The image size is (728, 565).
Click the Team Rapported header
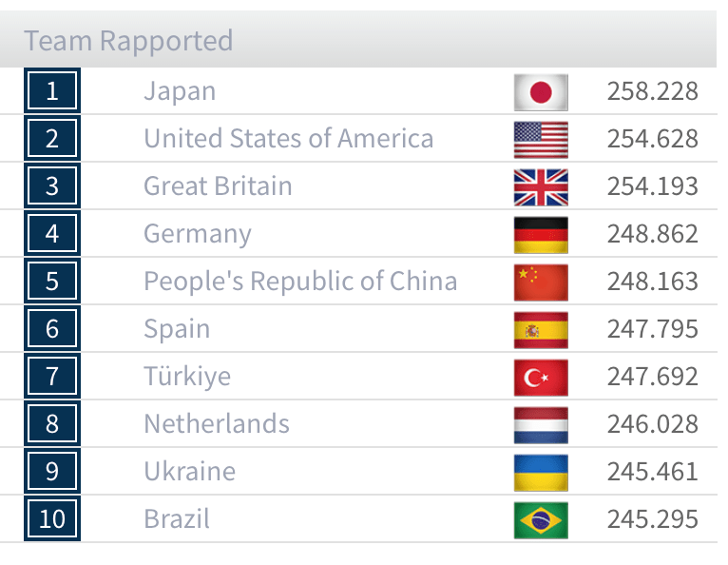(x=128, y=41)
